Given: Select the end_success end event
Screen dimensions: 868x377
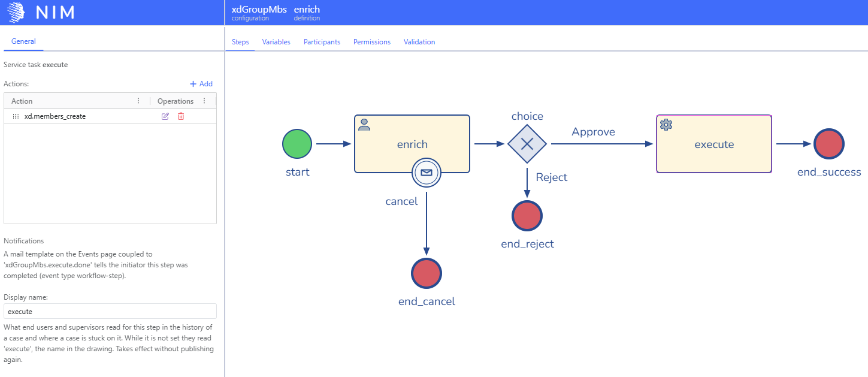Looking at the screenshot, I should tap(829, 144).
